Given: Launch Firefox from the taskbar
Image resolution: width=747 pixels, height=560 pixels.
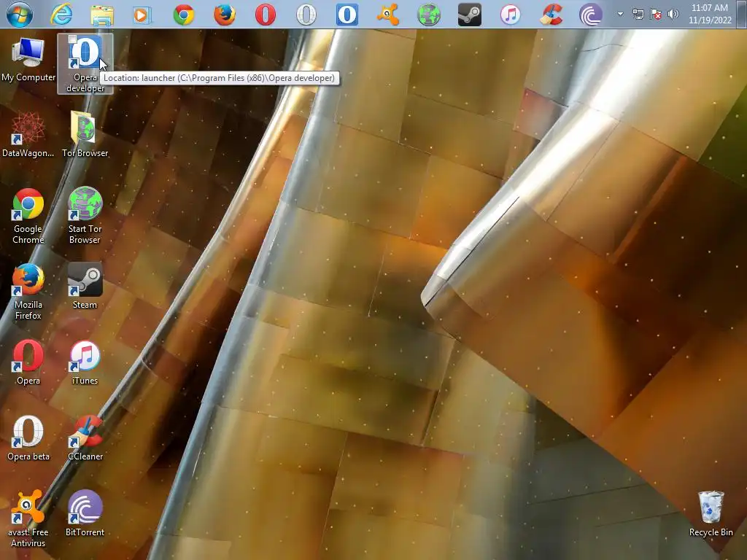Looking at the screenshot, I should pyautogui.click(x=225, y=15).
